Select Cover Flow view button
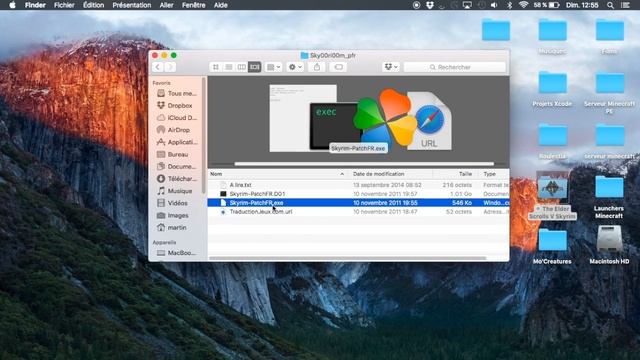The height and width of the screenshot is (360, 640). coord(255,67)
